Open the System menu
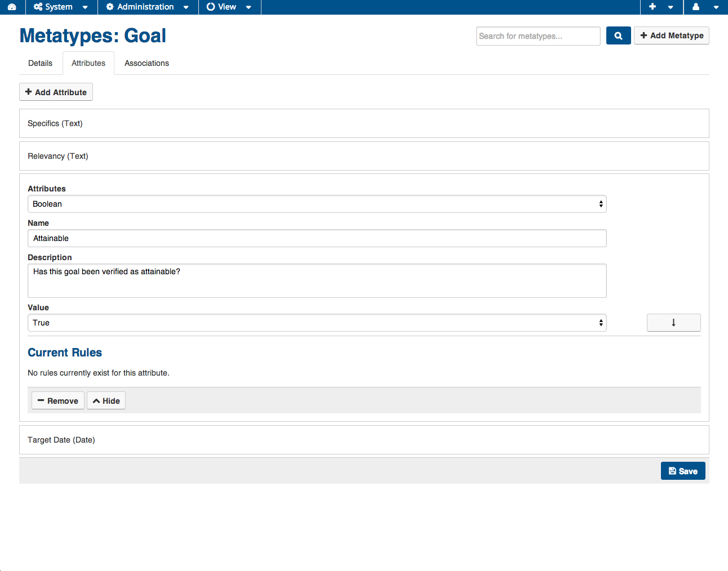This screenshot has height=571, width=728. pos(61,7)
